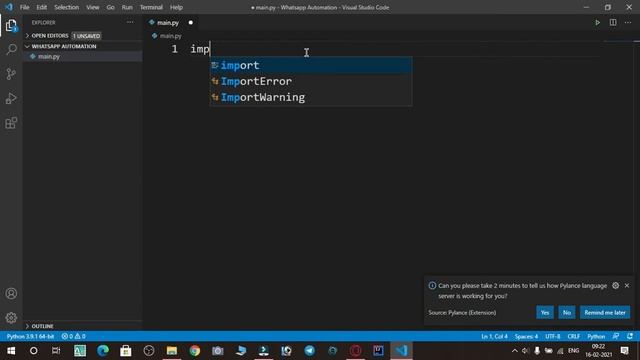The width and height of the screenshot is (640, 360).
Task: Show hidden system tray icons
Action: pyautogui.click(x=514, y=351)
